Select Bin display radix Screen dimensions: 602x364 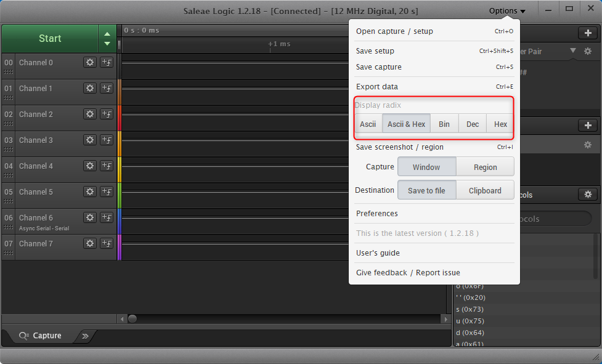444,124
